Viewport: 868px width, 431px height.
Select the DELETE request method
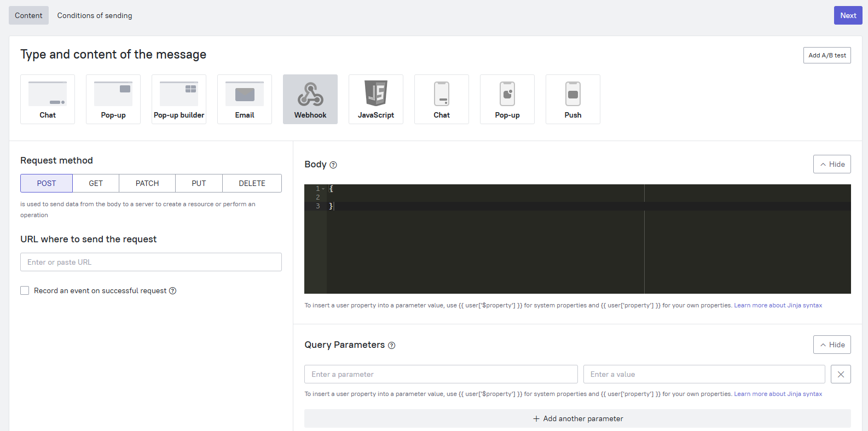coord(252,183)
